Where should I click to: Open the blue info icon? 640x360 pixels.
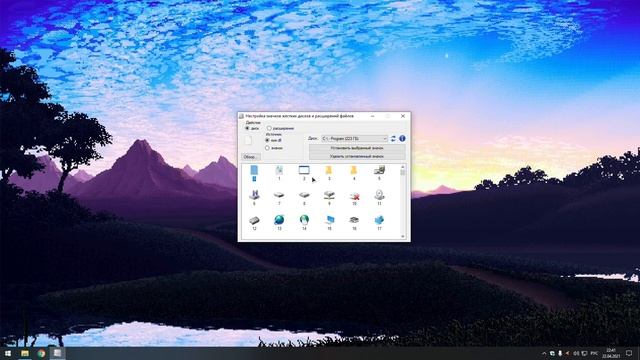tap(402, 138)
